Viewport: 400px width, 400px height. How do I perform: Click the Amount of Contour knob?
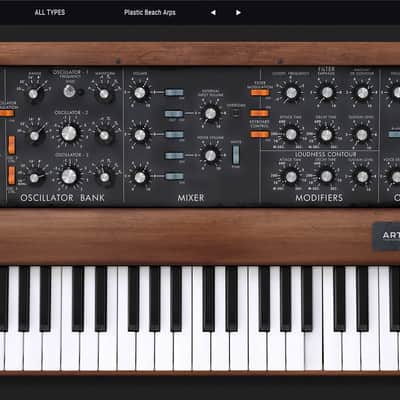tap(362, 93)
